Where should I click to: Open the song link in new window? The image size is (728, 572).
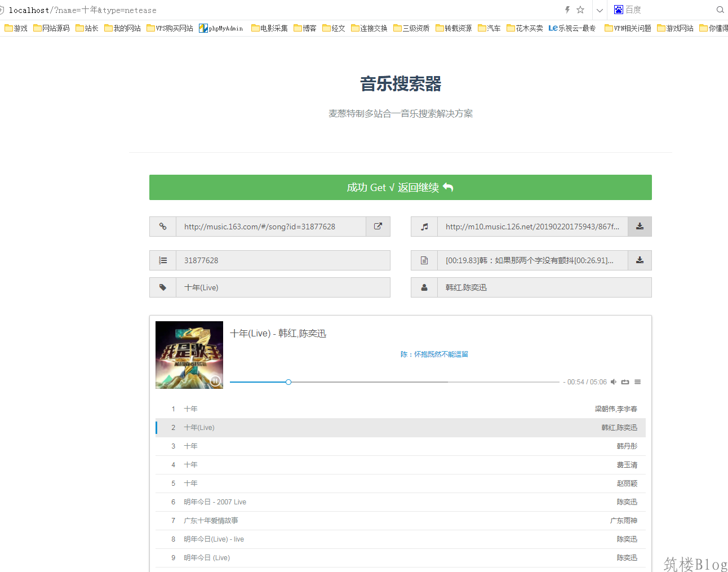(378, 227)
